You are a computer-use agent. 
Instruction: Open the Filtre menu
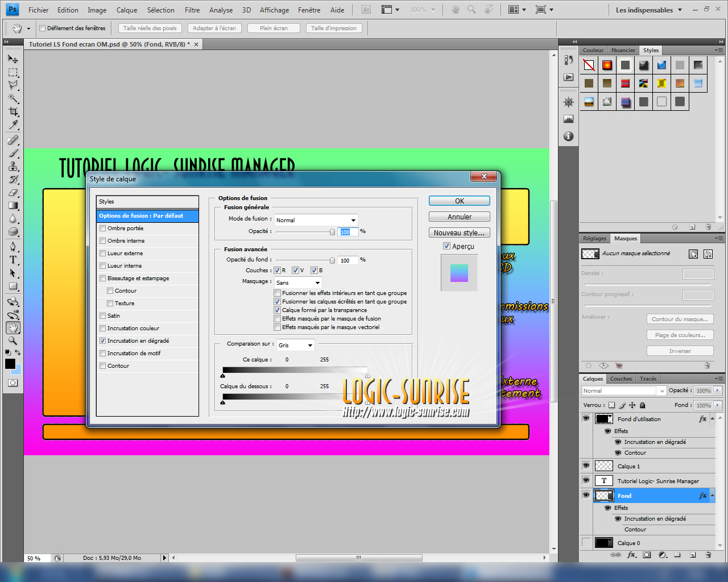click(x=192, y=10)
